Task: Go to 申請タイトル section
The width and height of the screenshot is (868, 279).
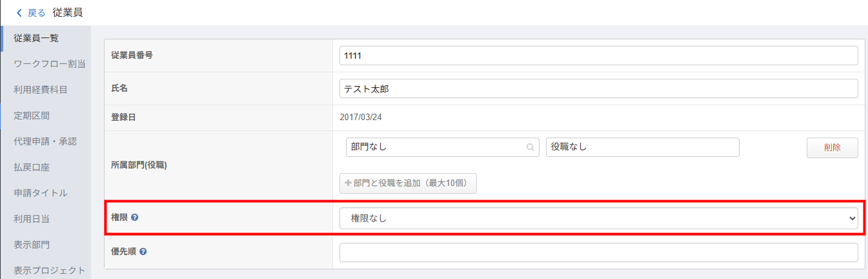Action: pyautogui.click(x=41, y=193)
